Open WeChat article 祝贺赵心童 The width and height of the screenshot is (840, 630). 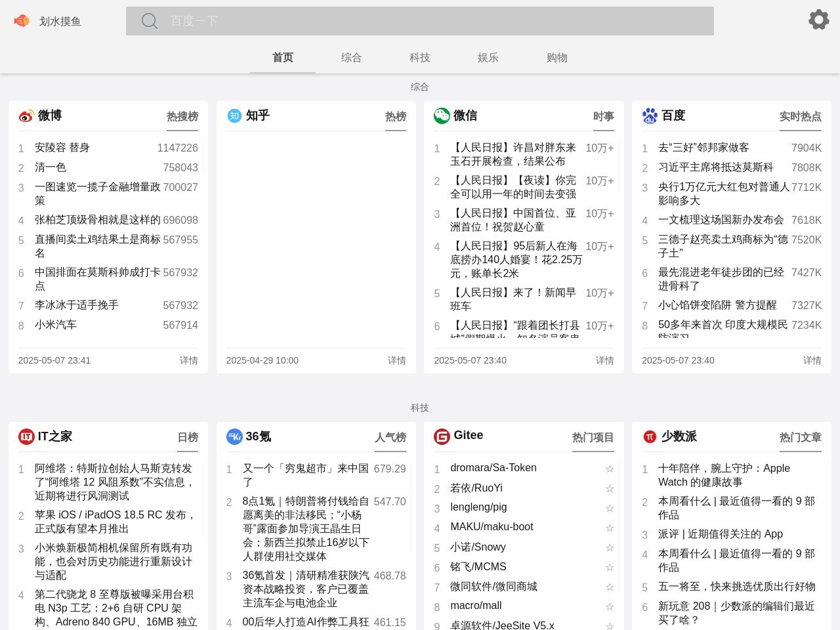click(x=513, y=220)
